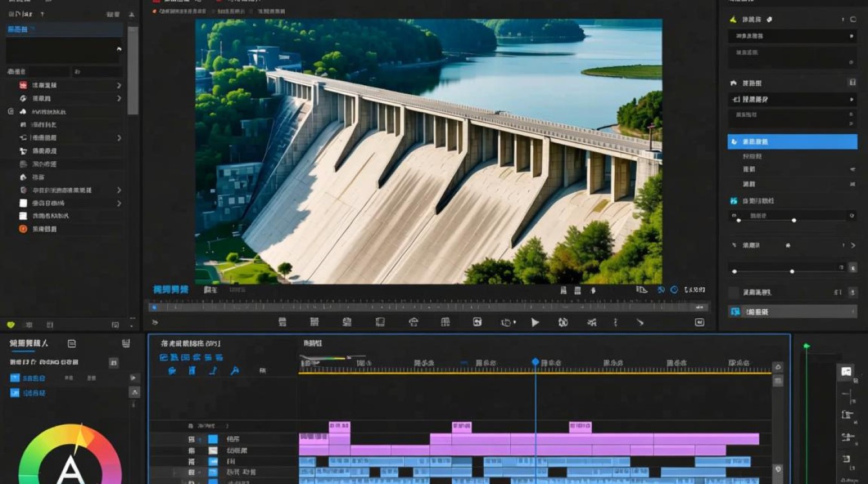Click the house icon in the right panel

733,83
